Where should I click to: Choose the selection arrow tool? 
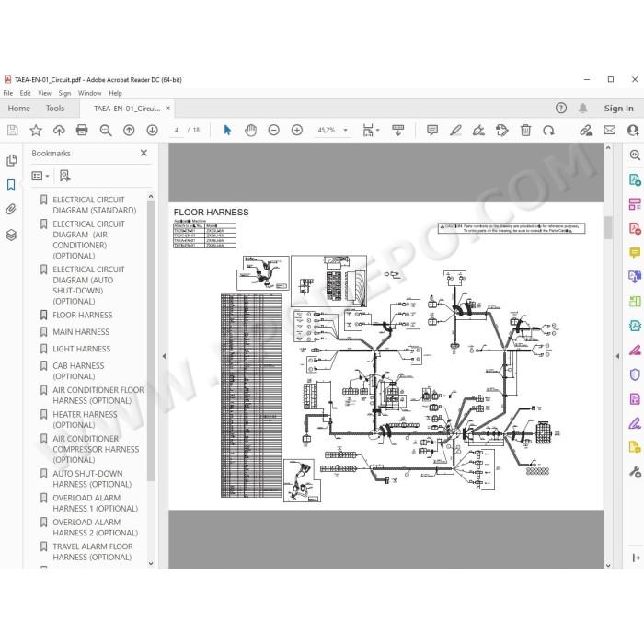pyautogui.click(x=227, y=131)
